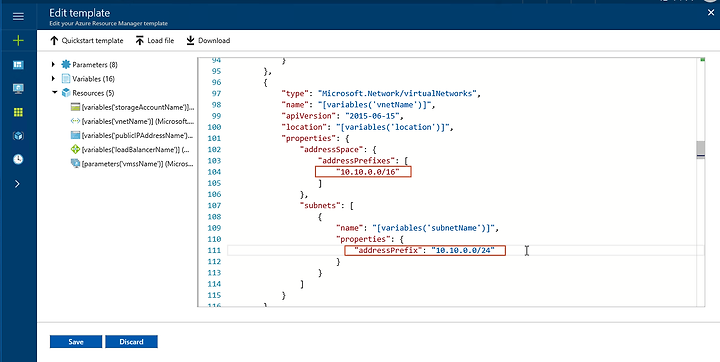Expand more services chevron in sidebar
Image resolution: width=720 pixels, height=362 pixels.
17,184
